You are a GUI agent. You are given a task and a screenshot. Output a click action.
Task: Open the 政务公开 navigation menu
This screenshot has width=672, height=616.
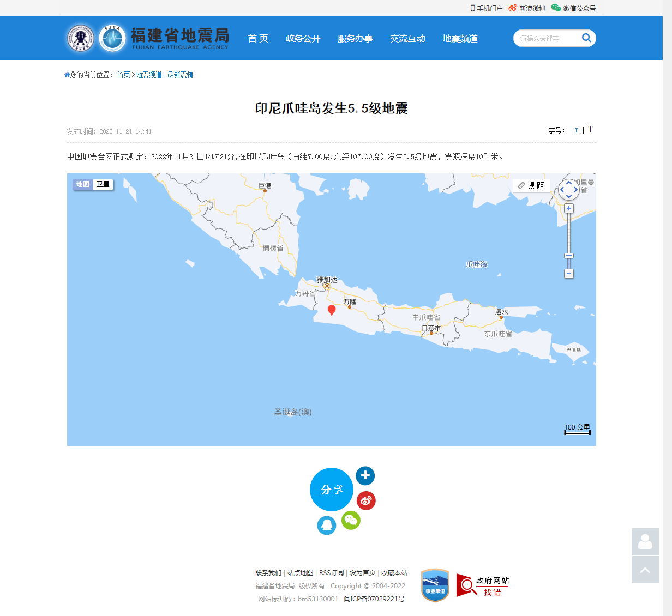[x=303, y=38]
